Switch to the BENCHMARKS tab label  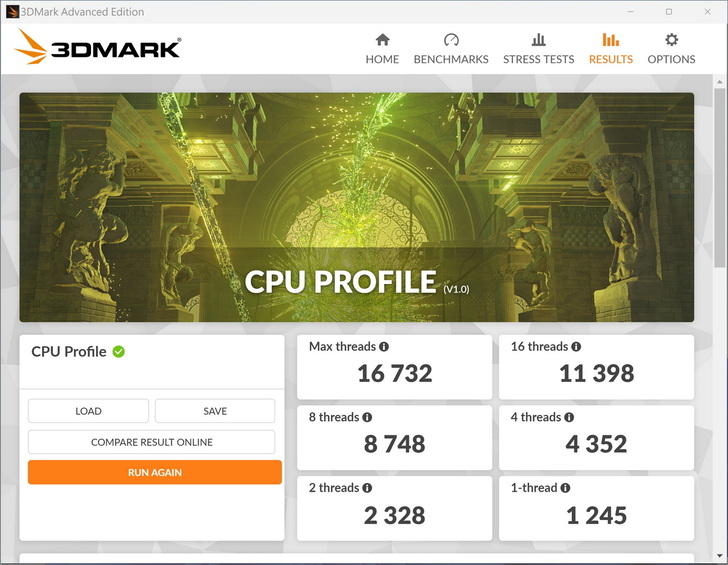451,59
